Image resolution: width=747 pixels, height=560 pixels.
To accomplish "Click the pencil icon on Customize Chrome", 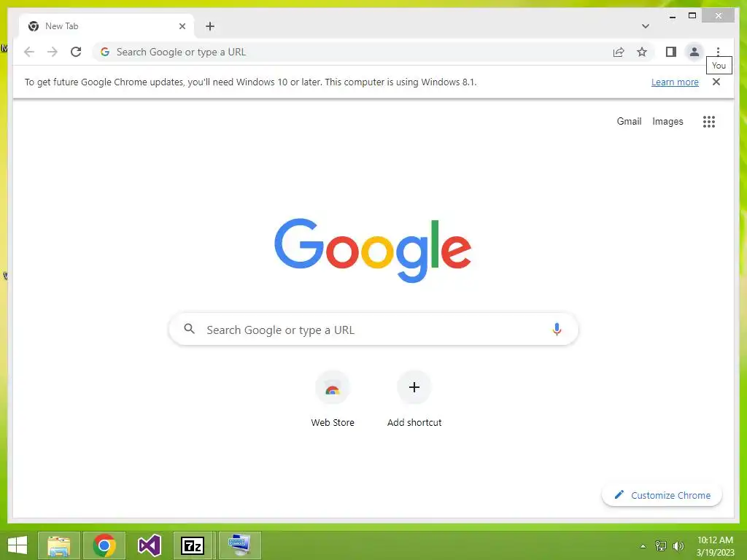I will coord(619,495).
